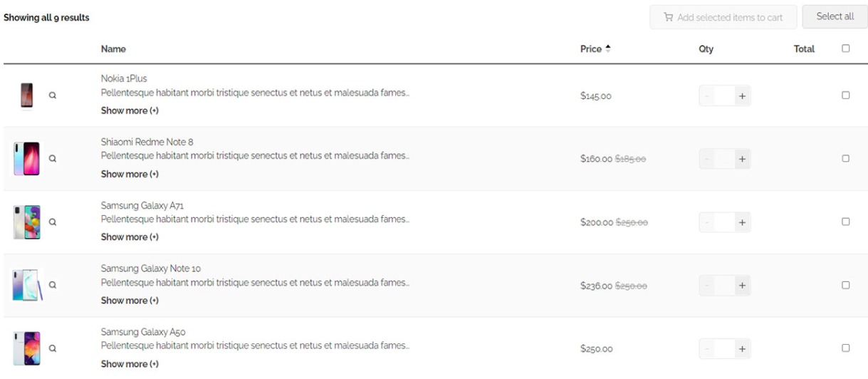Click the zoom icon next to Samsung Galaxy A71
The image size is (868, 379).
click(x=52, y=222)
